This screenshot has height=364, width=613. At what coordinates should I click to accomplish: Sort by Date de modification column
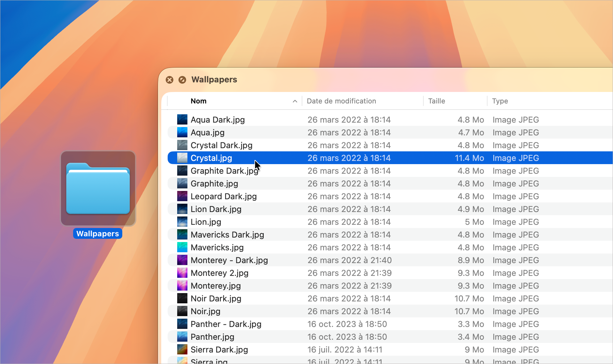pos(341,101)
